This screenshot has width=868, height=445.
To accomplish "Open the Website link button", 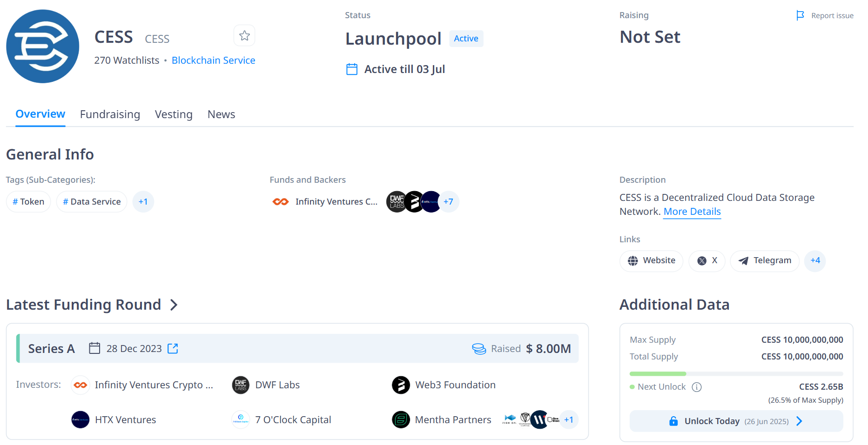I will coord(651,261).
